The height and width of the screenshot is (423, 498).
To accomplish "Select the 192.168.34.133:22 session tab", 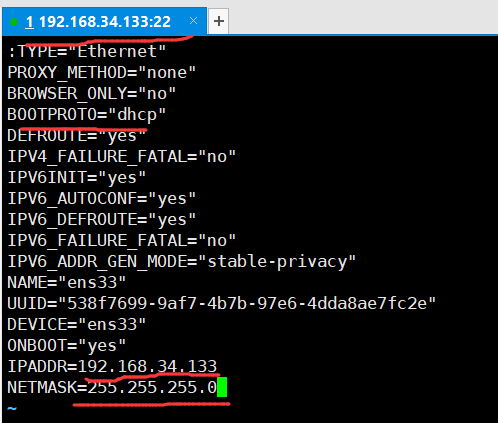I will (104, 21).
